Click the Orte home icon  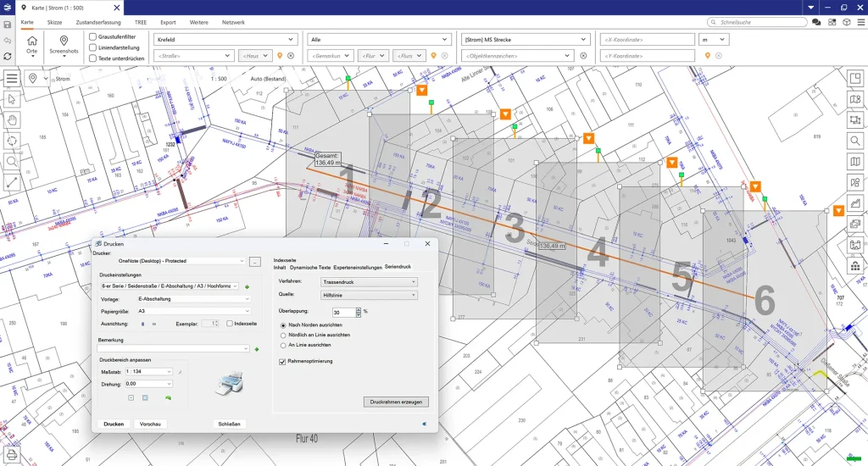[x=32, y=41]
